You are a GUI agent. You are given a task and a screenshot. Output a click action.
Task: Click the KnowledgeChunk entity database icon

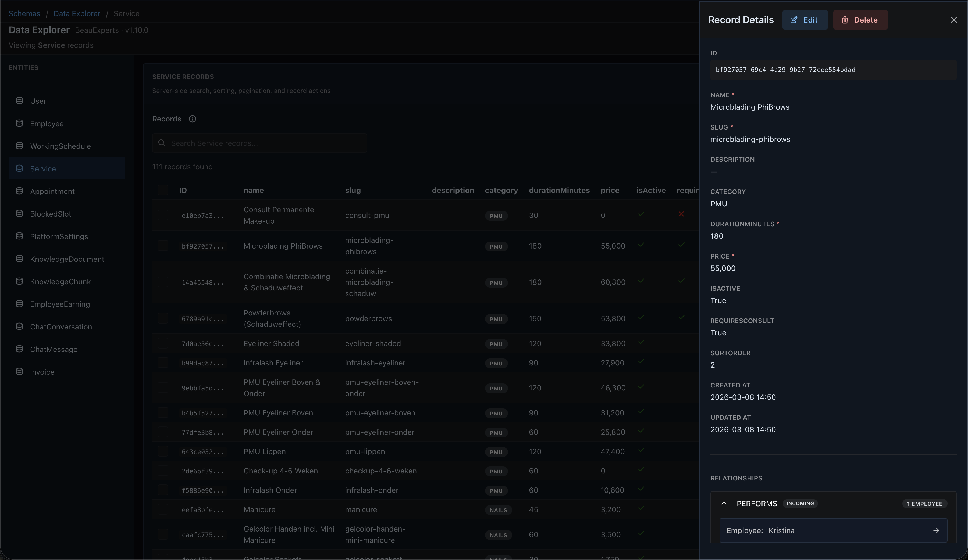click(19, 281)
